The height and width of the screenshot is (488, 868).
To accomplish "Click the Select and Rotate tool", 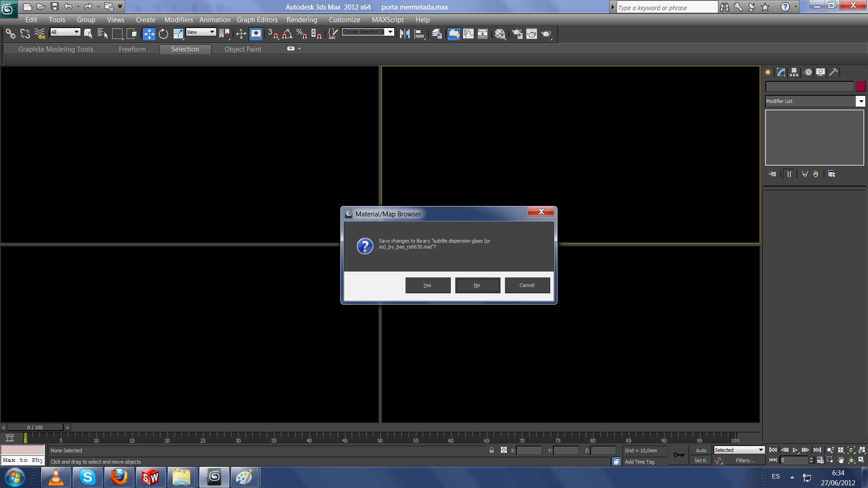I will [x=163, y=34].
